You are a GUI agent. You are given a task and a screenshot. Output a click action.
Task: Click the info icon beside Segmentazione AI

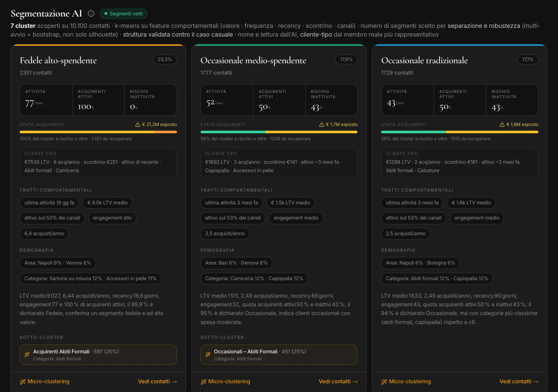click(91, 14)
